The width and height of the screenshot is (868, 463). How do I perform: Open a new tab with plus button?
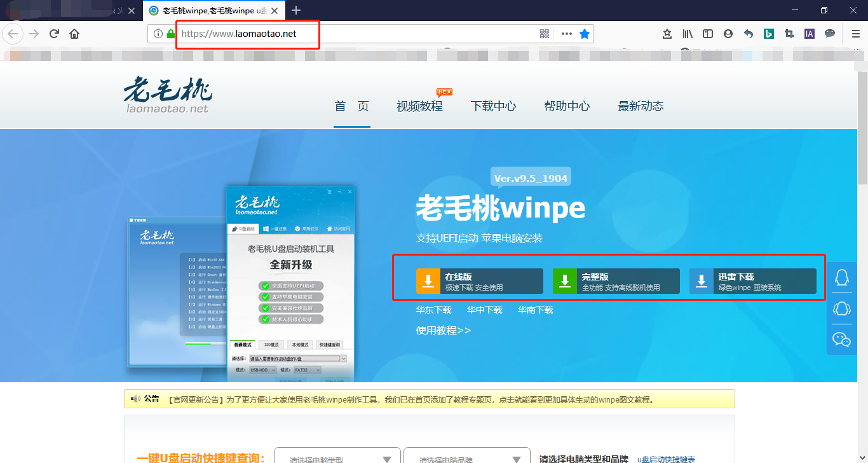tap(296, 10)
